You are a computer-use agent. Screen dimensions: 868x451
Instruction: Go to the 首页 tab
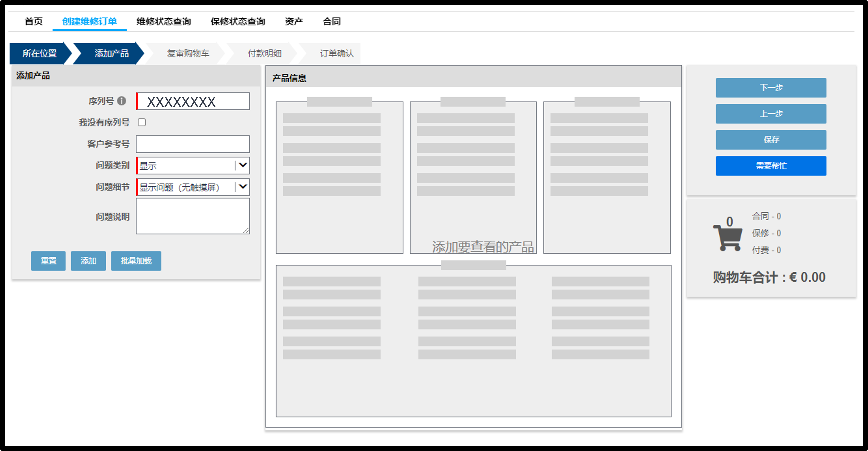point(34,22)
